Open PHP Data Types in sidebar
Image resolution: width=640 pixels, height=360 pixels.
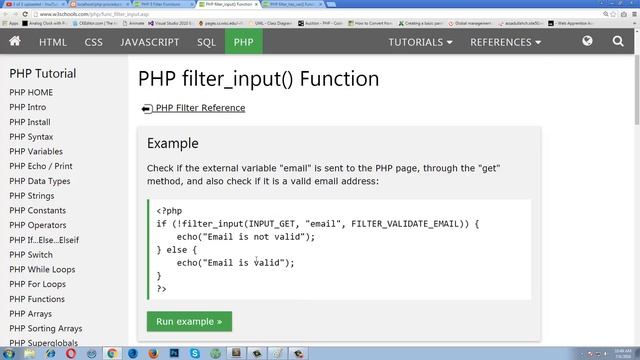(x=40, y=181)
